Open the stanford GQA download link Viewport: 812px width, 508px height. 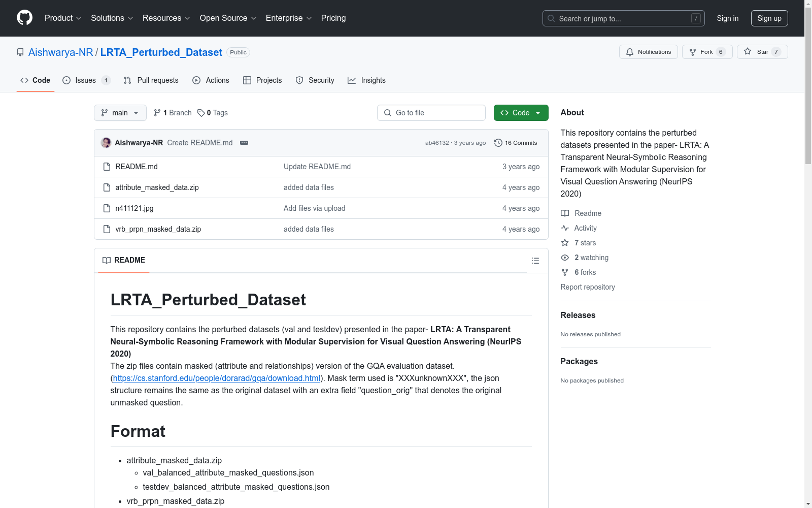pyautogui.click(x=217, y=378)
